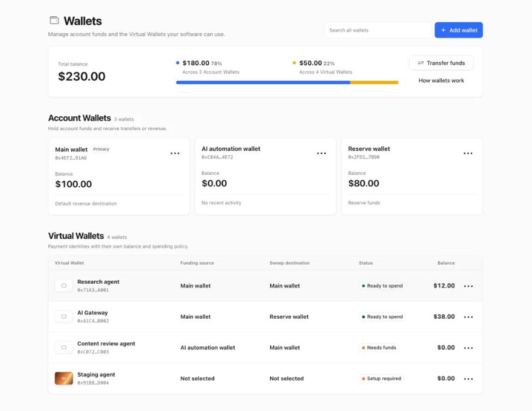Focus the Search all wallets field
This screenshot has height=411, width=532.
coord(378,30)
